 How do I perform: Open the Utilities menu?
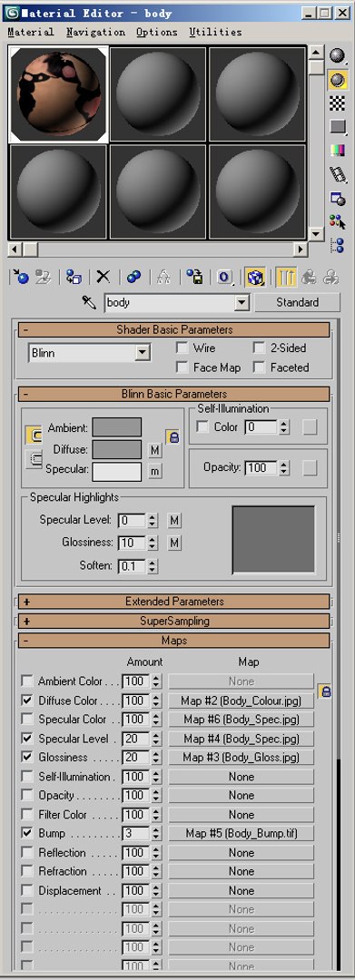point(215,32)
